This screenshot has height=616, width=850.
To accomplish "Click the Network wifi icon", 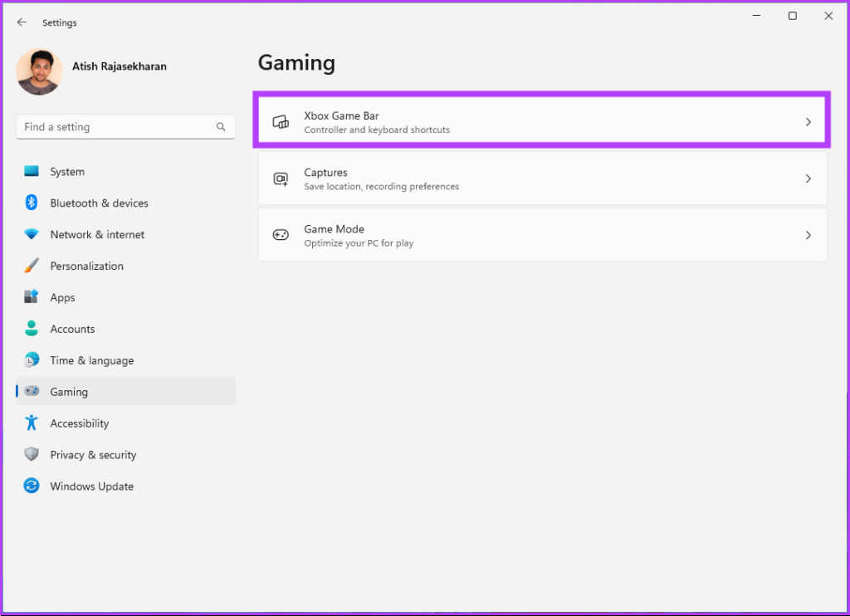I will (32, 235).
